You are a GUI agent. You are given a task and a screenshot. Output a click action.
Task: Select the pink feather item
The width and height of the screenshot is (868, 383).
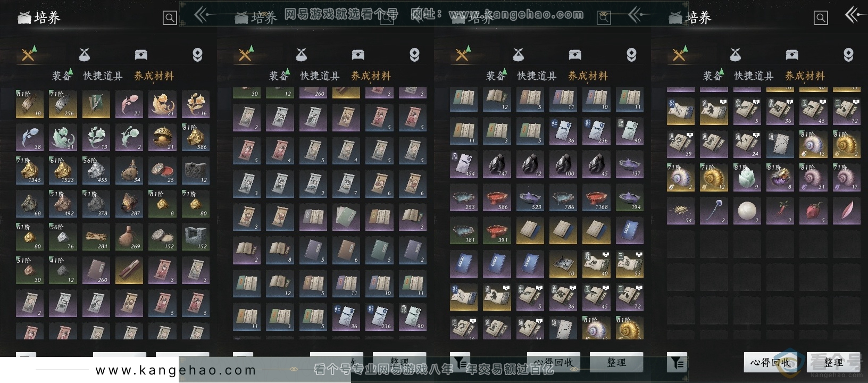846,211
